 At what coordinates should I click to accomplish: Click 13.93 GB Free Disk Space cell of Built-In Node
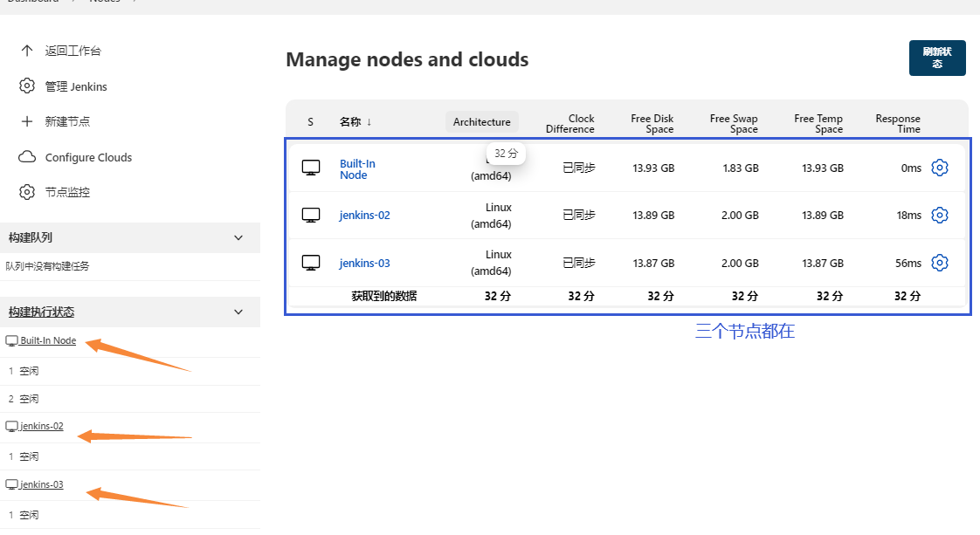click(x=653, y=168)
